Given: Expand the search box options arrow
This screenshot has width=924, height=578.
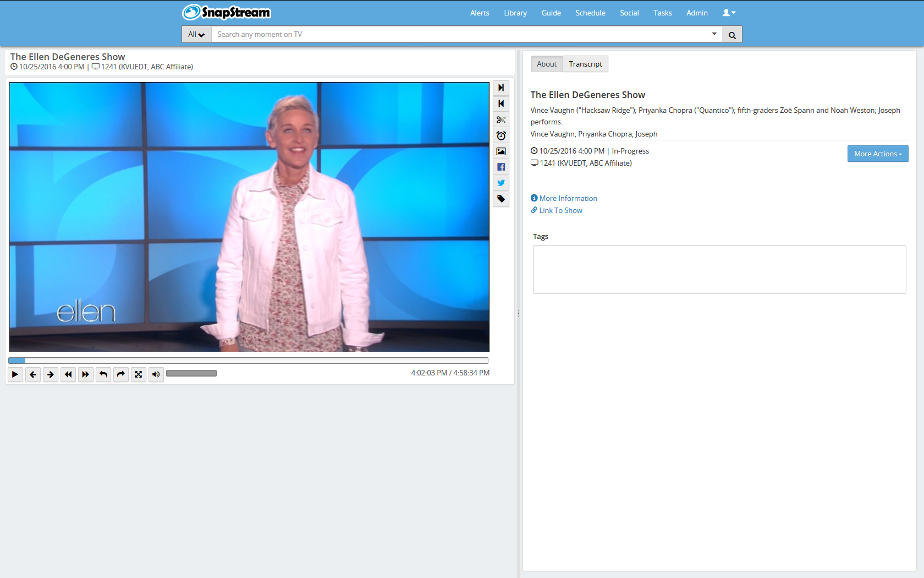Looking at the screenshot, I should (x=714, y=34).
